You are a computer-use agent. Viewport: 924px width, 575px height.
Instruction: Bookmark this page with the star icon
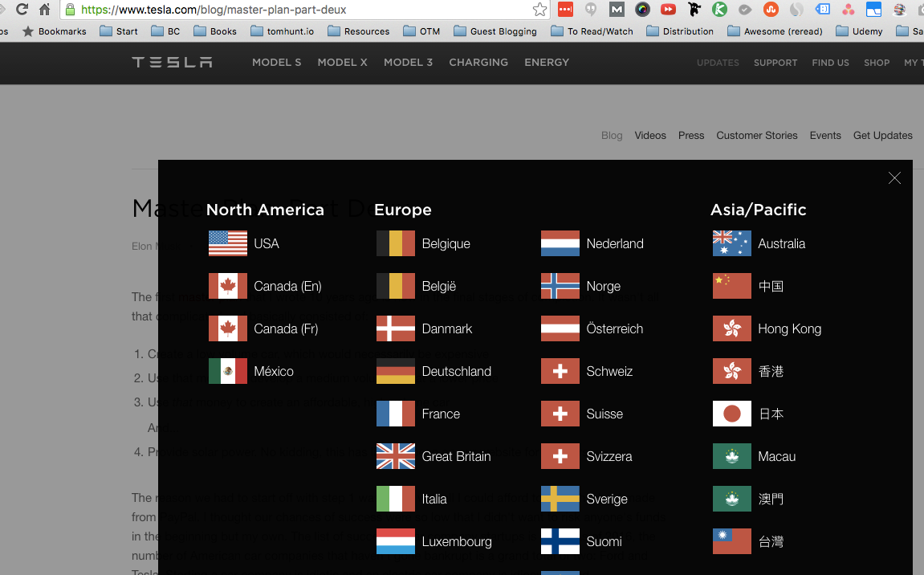(539, 10)
